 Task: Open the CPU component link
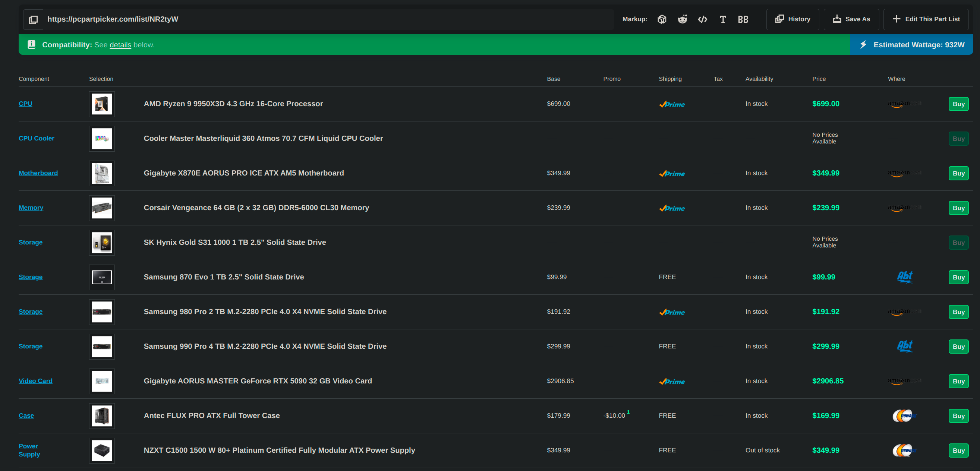25,104
